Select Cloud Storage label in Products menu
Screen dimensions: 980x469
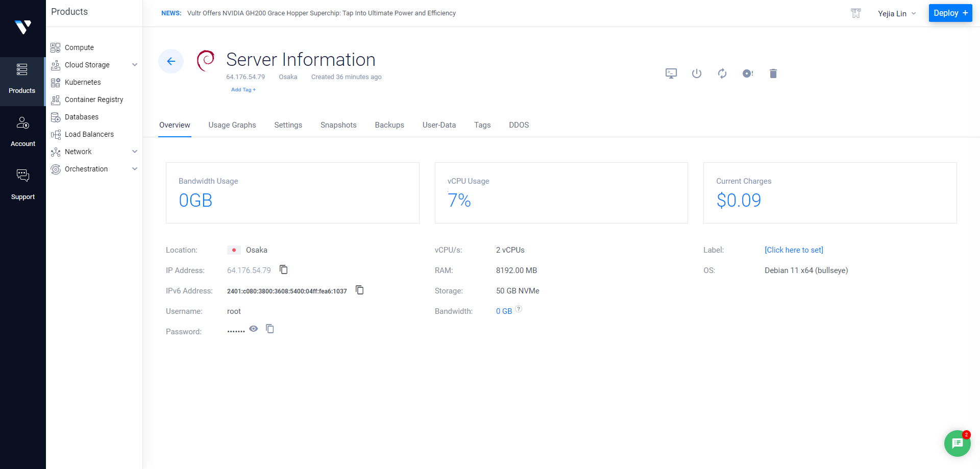point(87,65)
